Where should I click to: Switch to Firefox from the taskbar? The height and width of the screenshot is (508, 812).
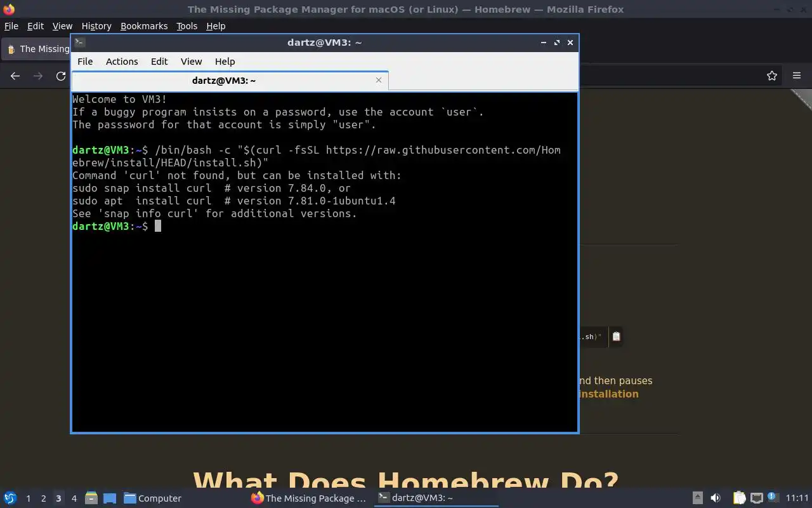[x=309, y=498]
